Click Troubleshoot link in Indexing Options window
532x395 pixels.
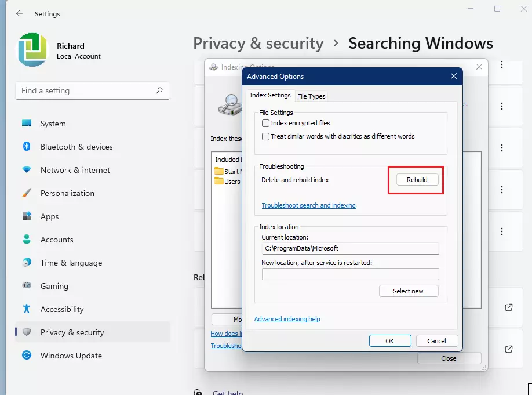(227, 346)
